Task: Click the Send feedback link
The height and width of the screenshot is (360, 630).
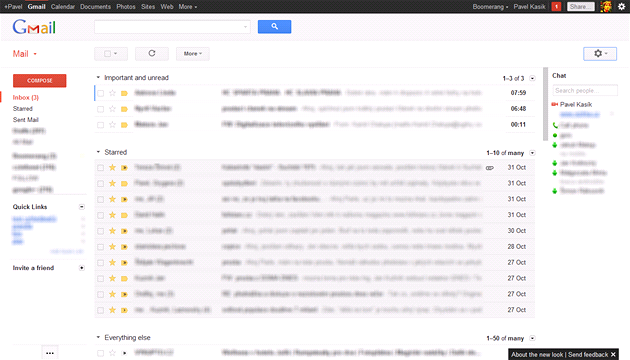Action: pos(588,354)
